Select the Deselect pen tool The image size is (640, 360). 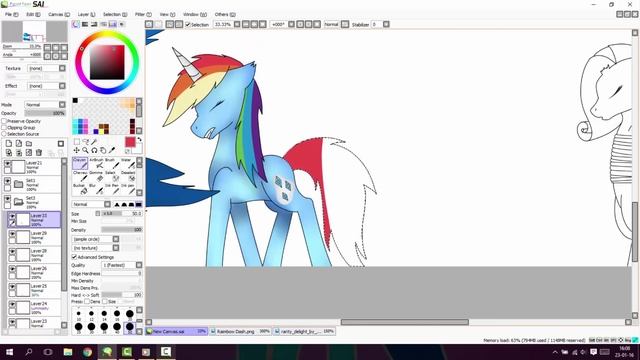coord(128,176)
